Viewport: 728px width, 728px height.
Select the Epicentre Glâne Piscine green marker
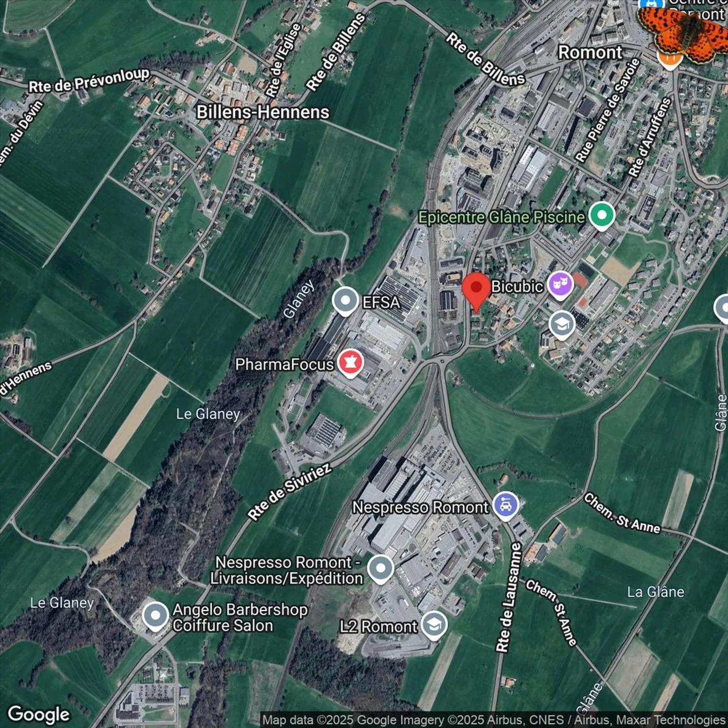click(602, 215)
